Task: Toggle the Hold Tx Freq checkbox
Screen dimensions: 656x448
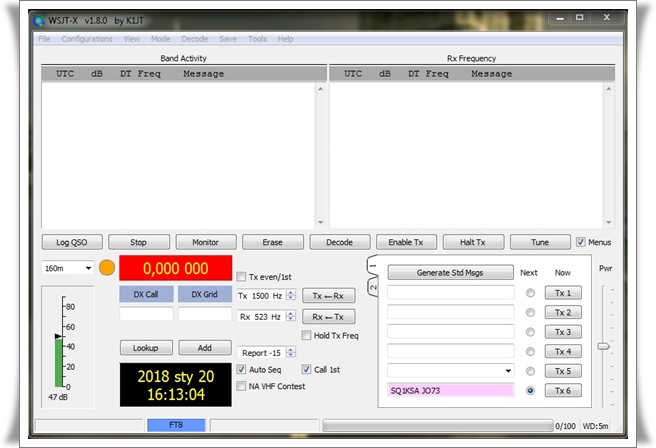Action: [x=307, y=335]
